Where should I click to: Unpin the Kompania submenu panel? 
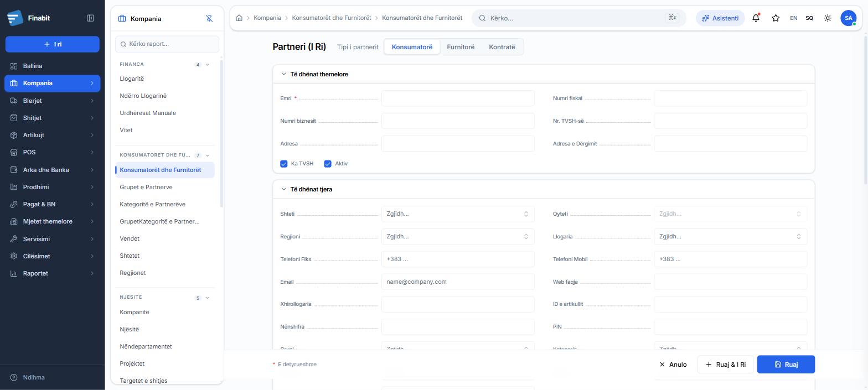(x=209, y=18)
